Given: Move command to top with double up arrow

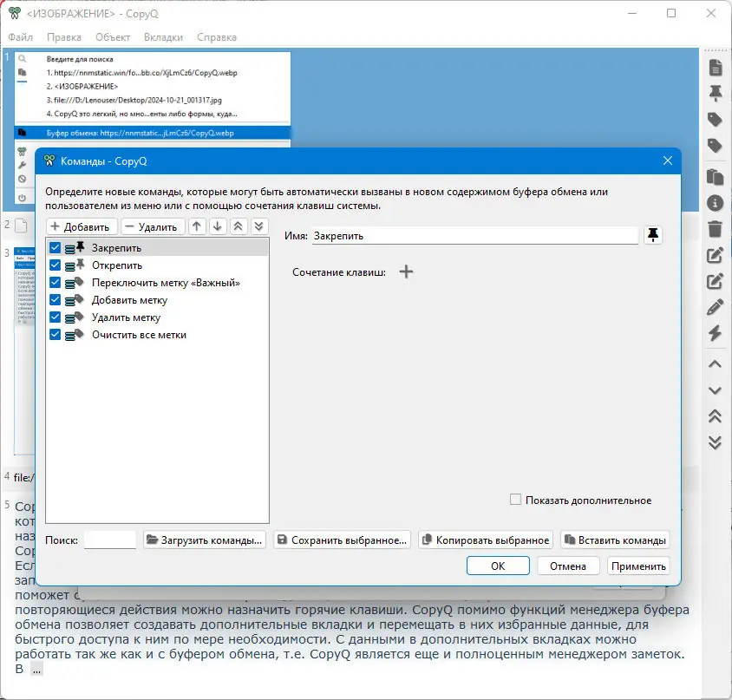Looking at the screenshot, I should [239, 226].
